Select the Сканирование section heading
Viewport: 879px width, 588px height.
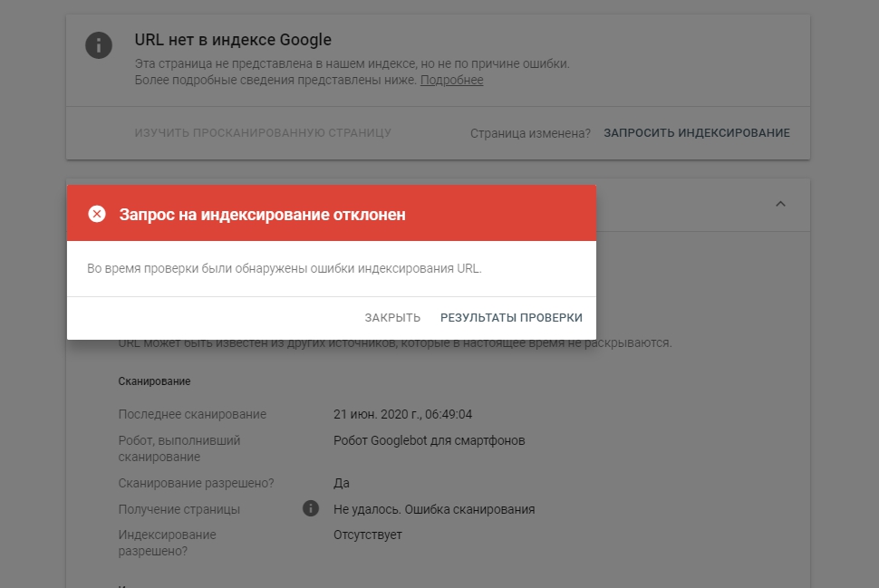[154, 381]
